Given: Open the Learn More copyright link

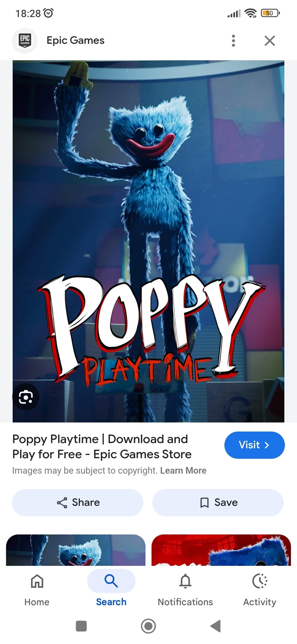Looking at the screenshot, I should click(x=183, y=471).
